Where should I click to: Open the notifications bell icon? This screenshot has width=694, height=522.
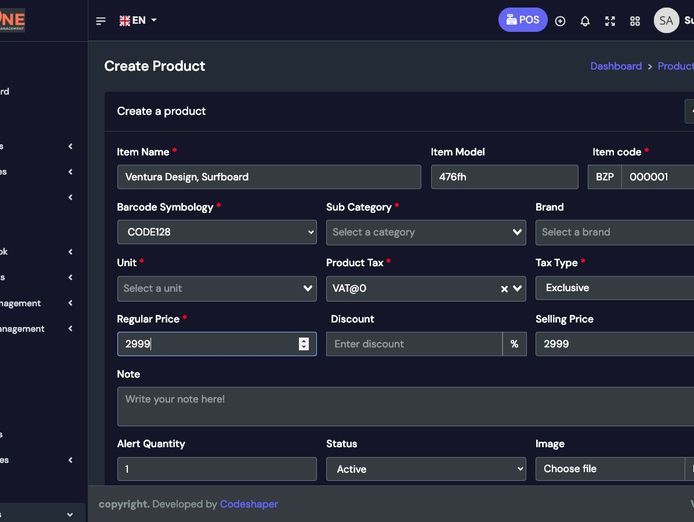(x=585, y=21)
